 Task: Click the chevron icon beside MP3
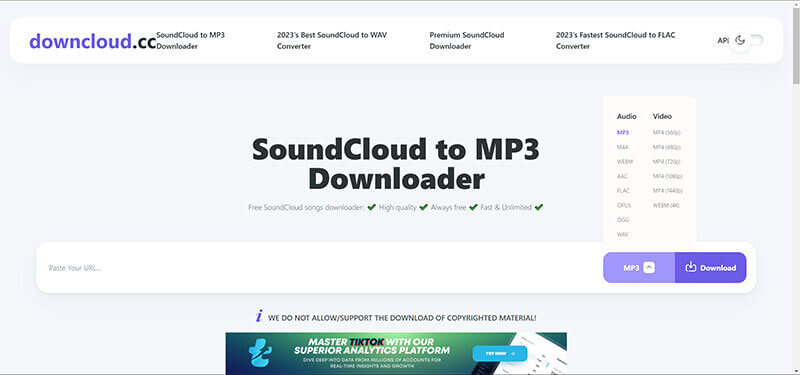(649, 267)
